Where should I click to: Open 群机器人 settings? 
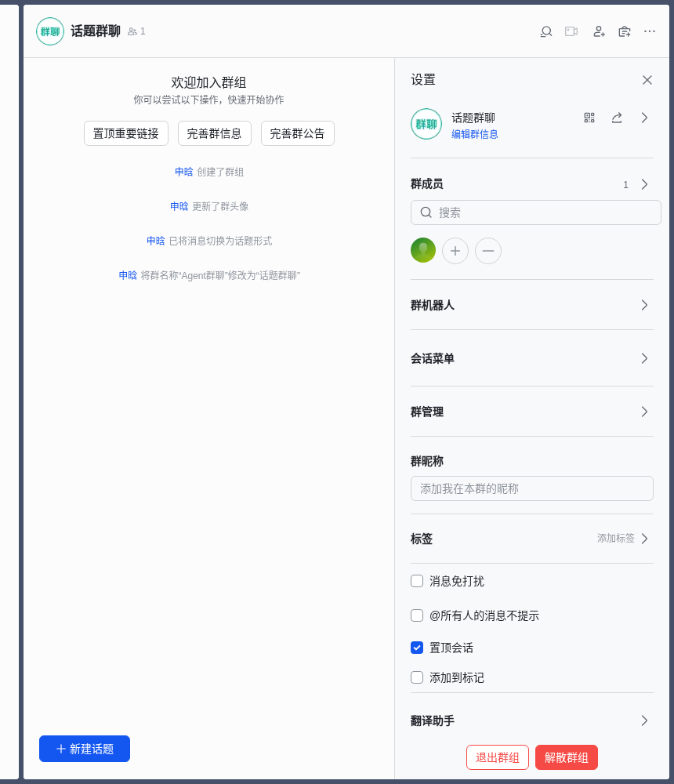(x=532, y=305)
